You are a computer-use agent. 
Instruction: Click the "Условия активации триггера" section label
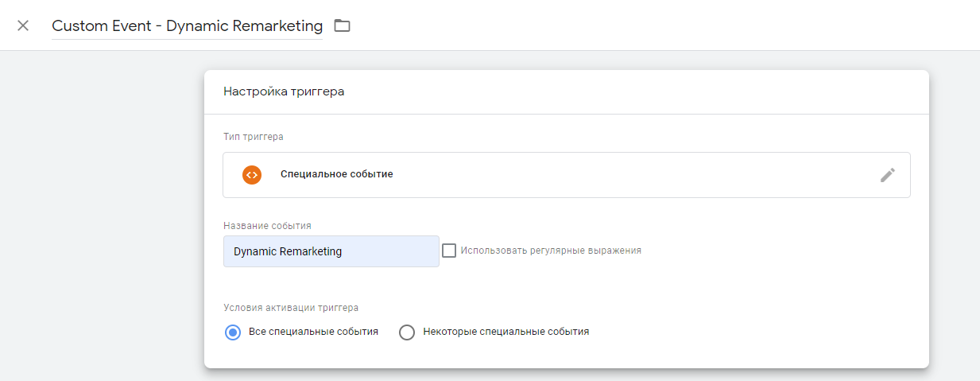tap(291, 308)
